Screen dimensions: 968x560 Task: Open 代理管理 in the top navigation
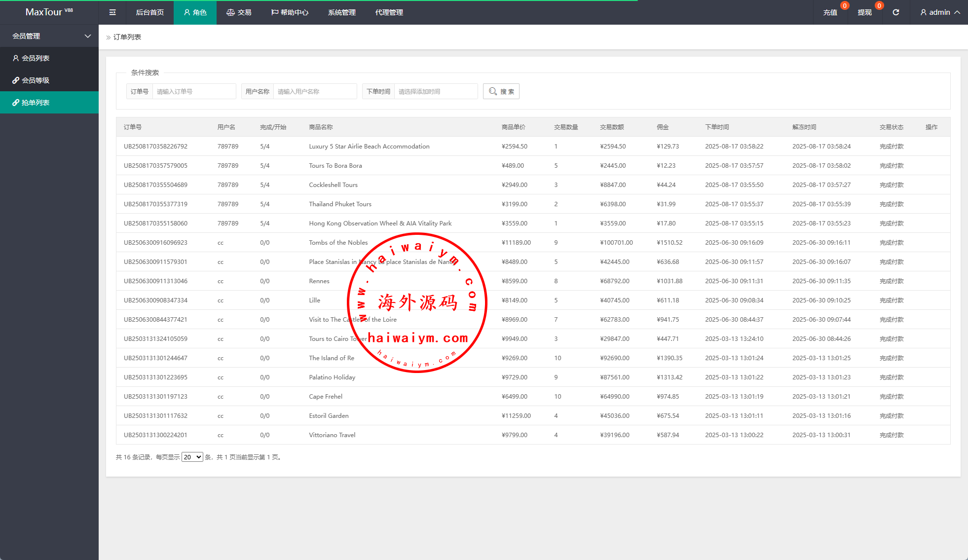click(389, 12)
